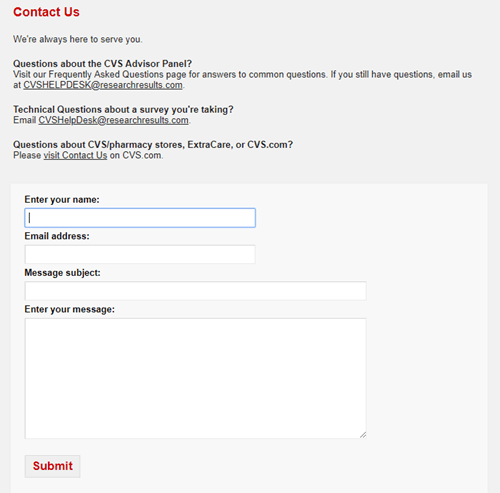
Task: Click the 'Enter your name:' label
Action: (62, 199)
